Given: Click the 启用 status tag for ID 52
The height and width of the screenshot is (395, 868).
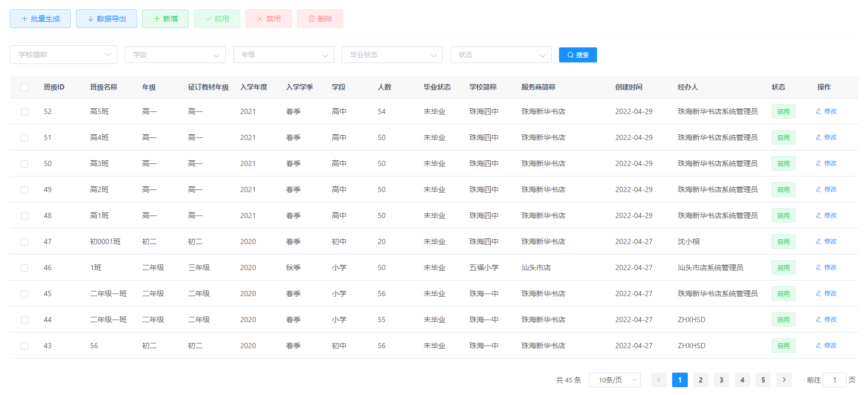Looking at the screenshot, I should (x=784, y=111).
